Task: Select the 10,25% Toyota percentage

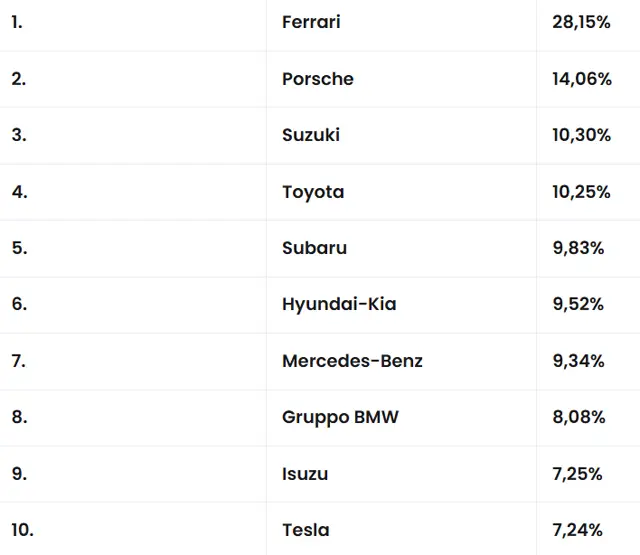Action: point(581,192)
